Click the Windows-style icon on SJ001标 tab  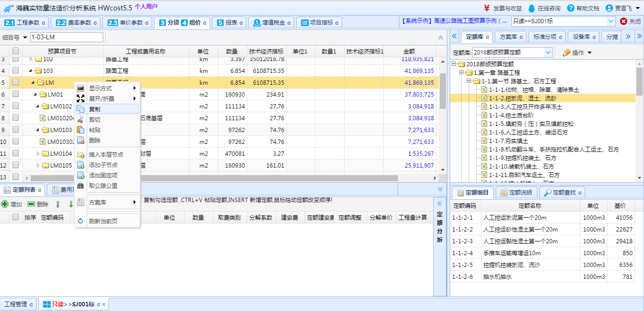[46, 304]
